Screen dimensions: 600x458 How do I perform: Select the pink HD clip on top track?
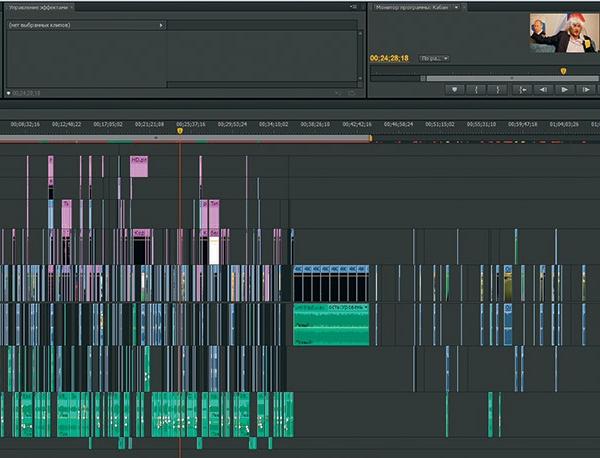pos(138,166)
